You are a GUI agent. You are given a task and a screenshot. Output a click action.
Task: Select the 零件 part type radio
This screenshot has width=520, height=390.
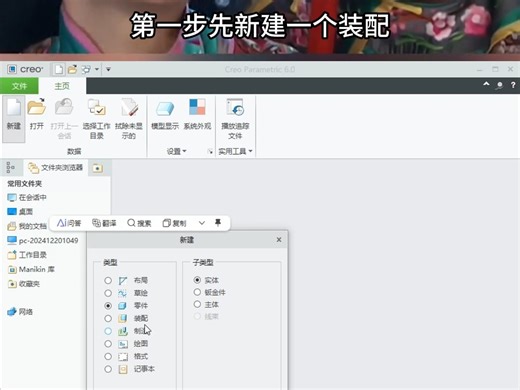108,306
